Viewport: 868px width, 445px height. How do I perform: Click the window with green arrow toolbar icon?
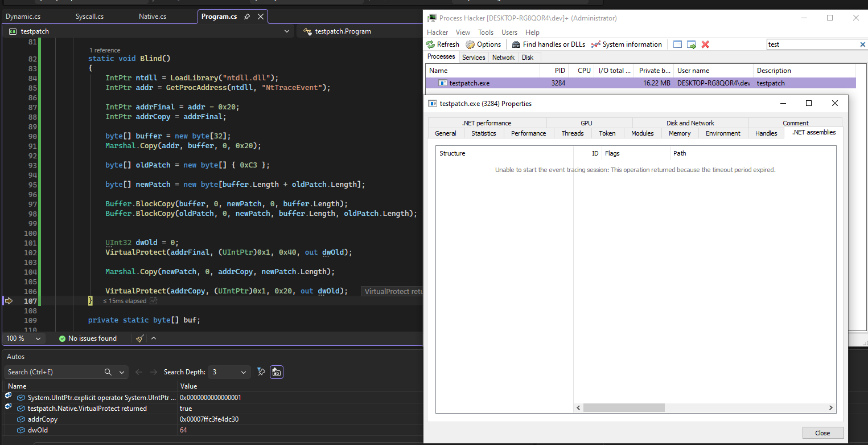pyautogui.click(x=692, y=44)
